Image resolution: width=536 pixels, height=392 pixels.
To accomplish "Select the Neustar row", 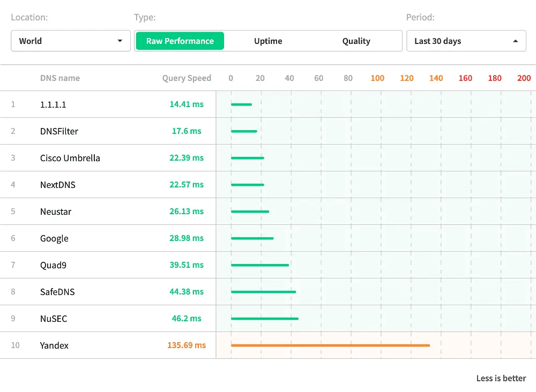I will [x=56, y=212].
